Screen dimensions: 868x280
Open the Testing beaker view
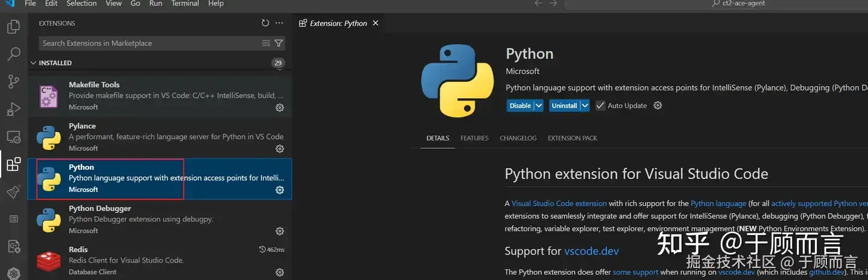coord(13,191)
